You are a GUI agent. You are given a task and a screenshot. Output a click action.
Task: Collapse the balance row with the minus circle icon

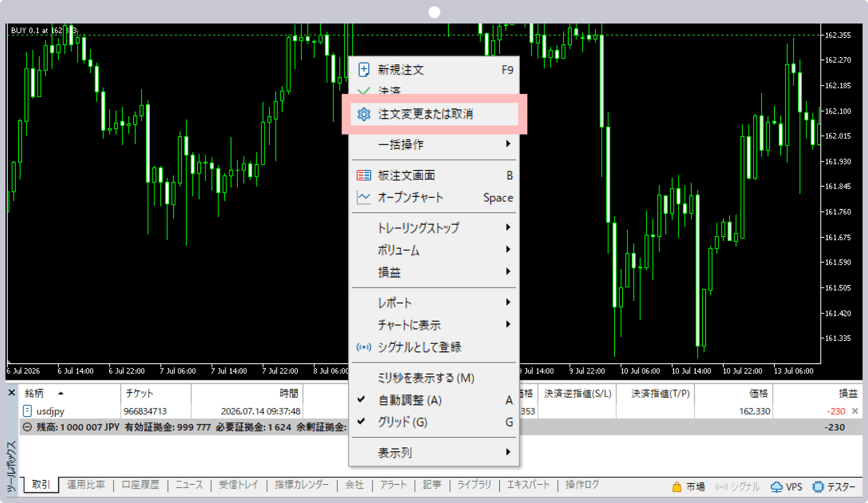coord(27,427)
